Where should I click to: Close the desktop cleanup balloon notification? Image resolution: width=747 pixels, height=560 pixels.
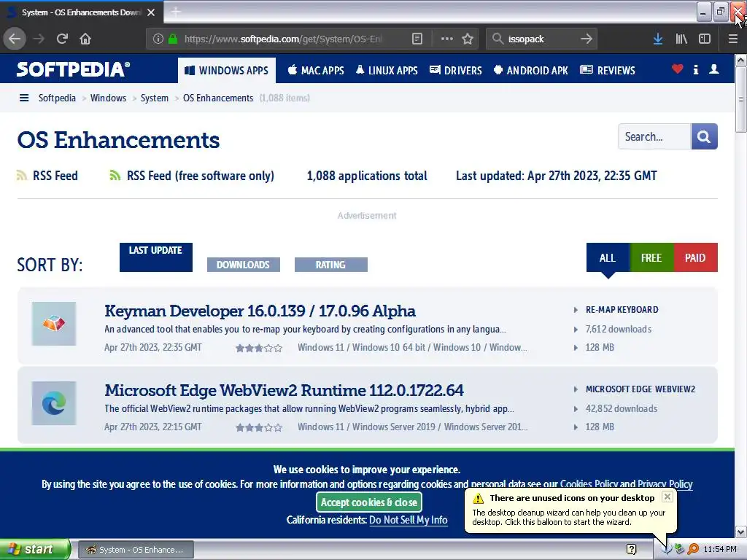coord(667,497)
